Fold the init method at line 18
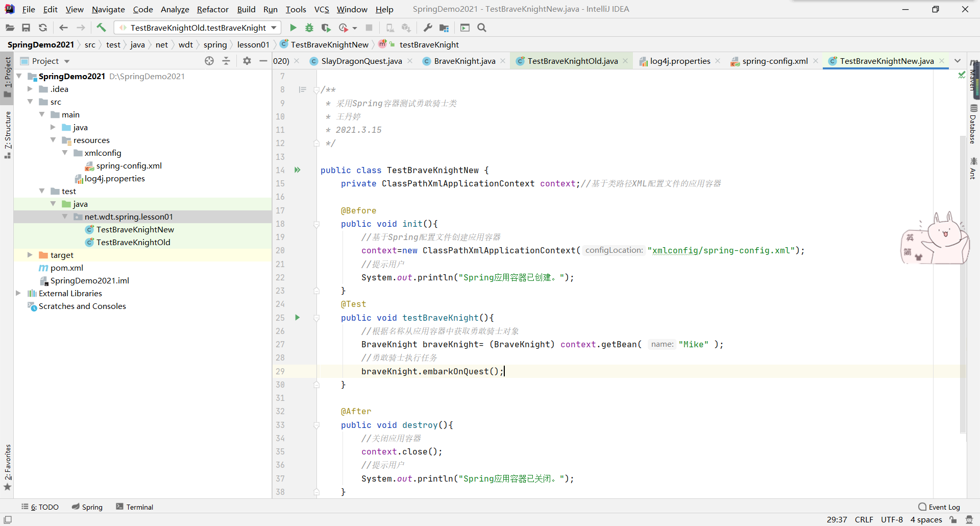This screenshot has height=526, width=980. pos(316,224)
